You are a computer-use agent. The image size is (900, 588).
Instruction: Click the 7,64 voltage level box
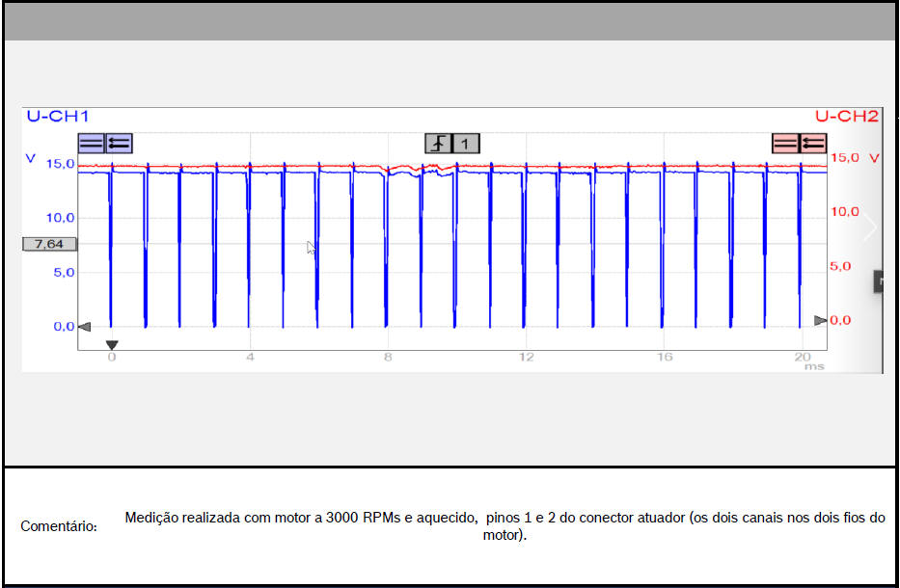coord(49,244)
